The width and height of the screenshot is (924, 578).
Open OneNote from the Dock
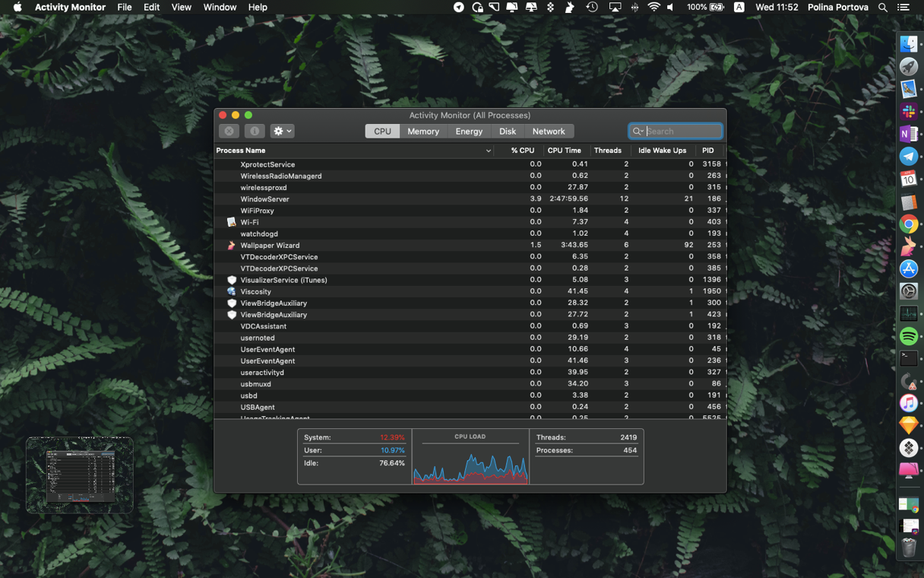909,134
